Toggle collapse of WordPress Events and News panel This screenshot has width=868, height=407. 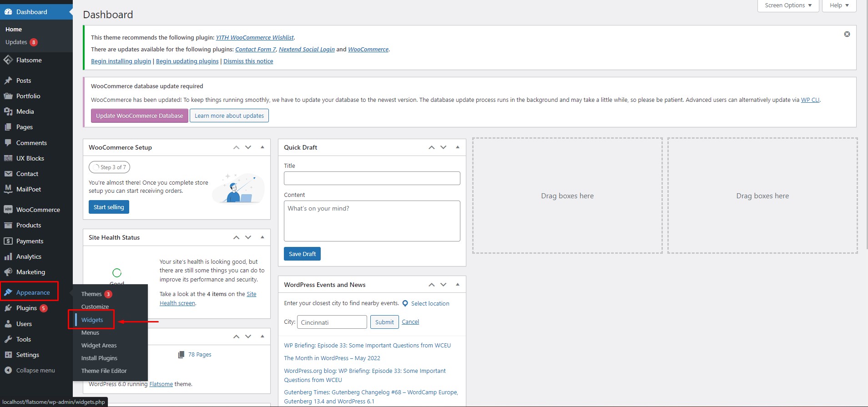point(458,285)
